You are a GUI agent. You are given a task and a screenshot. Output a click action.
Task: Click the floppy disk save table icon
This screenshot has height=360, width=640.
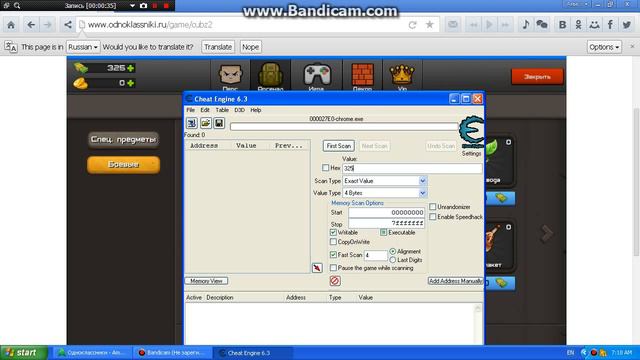(x=219, y=123)
